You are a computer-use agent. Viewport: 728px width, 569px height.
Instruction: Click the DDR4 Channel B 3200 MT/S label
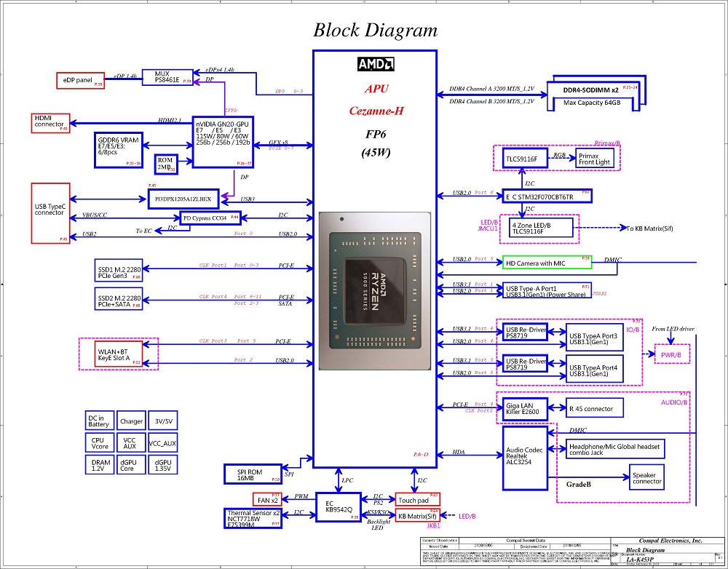(x=491, y=101)
